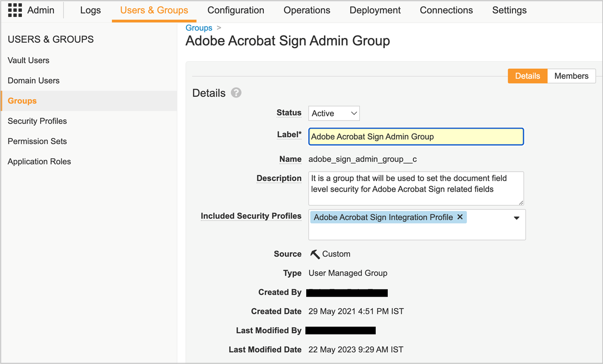This screenshot has height=364, width=603.
Task: Click the Label input field
Action: (416, 136)
